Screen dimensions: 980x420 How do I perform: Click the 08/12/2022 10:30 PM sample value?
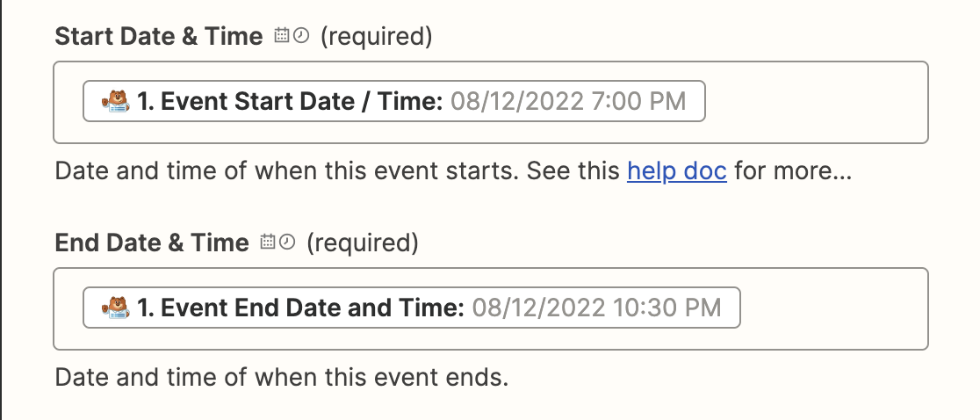[597, 308]
